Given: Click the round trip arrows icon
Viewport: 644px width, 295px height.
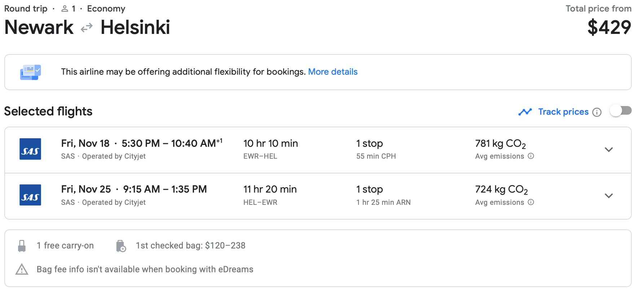Looking at the screenshot, I should (x=87, y=28).
